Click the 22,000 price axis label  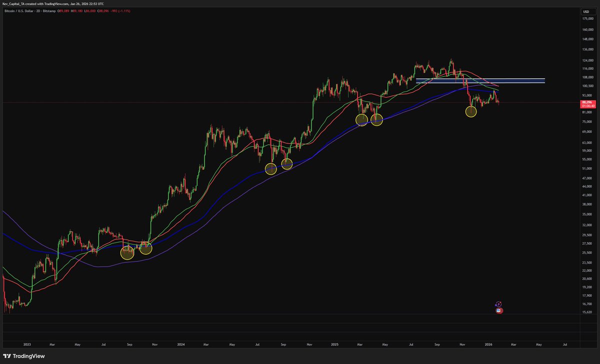point(586,270)
